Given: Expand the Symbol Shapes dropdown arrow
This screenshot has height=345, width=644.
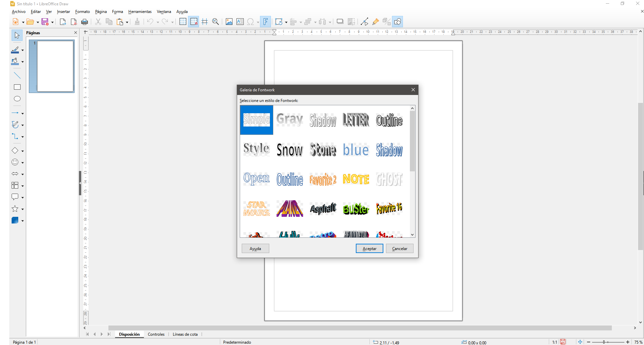Looking at the screenshot, I should [x=23, y=163].
